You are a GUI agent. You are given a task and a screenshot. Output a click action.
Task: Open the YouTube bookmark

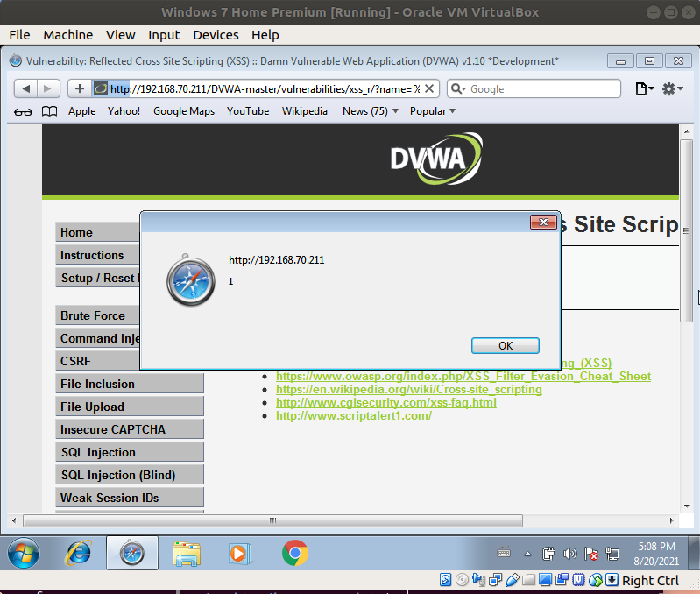[248, 111]
